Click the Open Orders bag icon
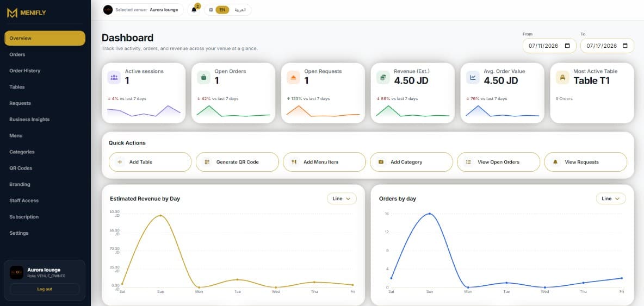This screenshot has height=306, width=644. coord(203,77)
